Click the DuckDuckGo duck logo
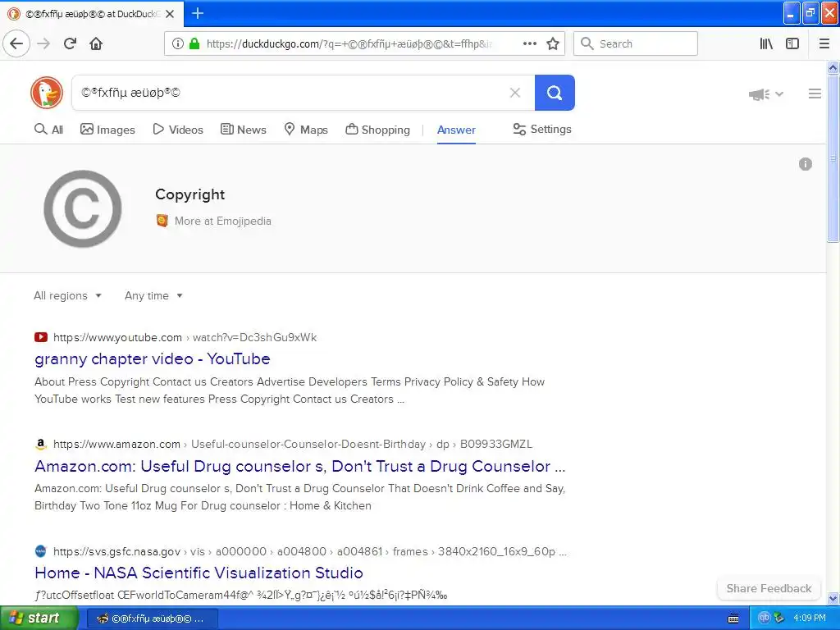Image resolution: width=840 pixels, height=630 pixels. pos(47,93)
